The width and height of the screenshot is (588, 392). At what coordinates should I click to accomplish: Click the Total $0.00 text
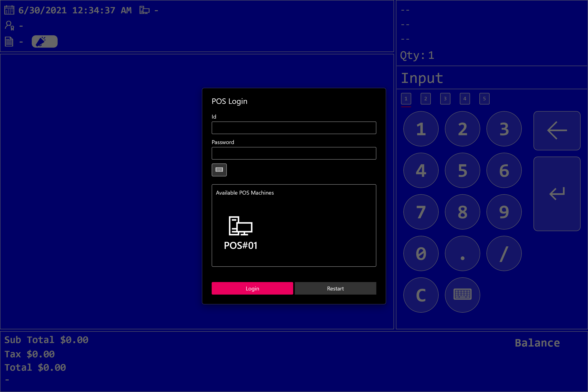coord(35,368)
